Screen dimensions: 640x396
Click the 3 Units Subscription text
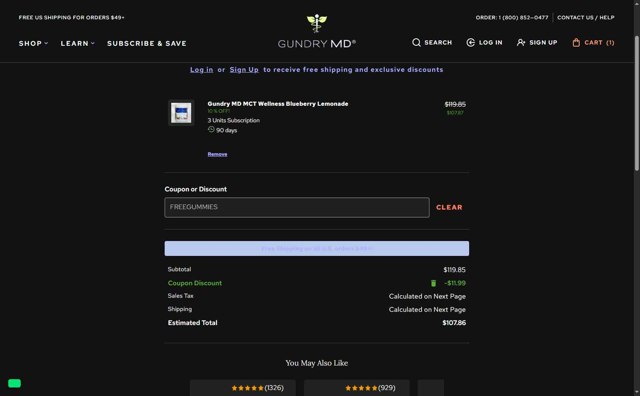[x=233, y=120]
